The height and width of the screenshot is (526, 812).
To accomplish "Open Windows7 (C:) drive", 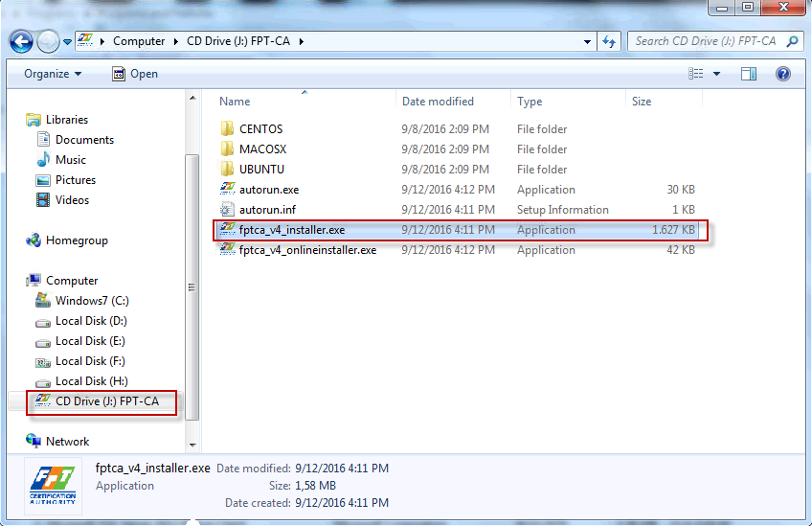I will pyautogui.click(x=92, y=301).
